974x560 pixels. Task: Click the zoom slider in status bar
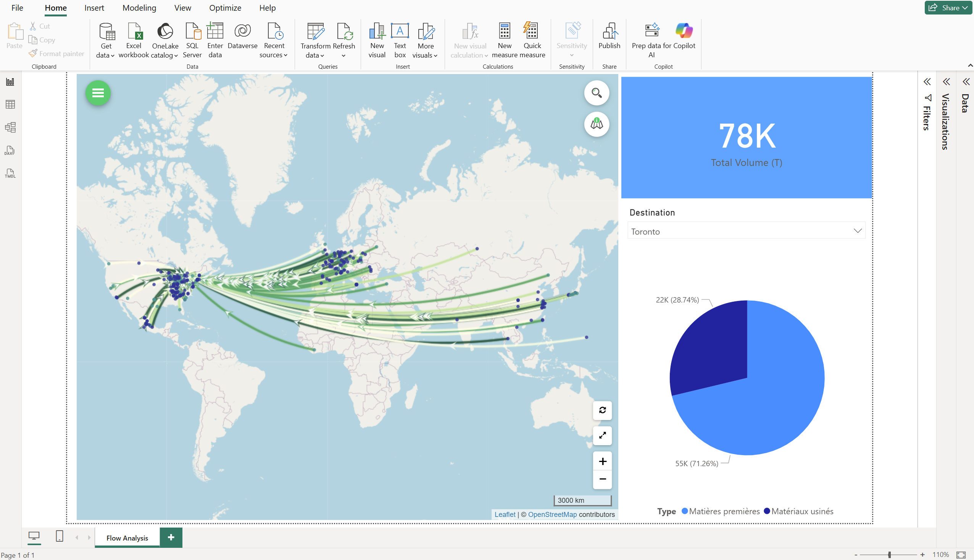(x=889, y=555)
